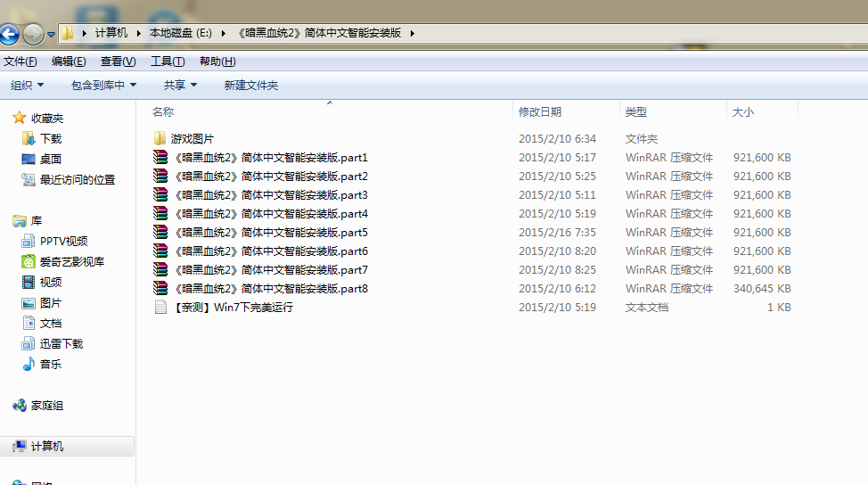The image size is (868, 485).
Task: Select the part3 WinRAR archive icon
Action: click(x=160, y=195)
